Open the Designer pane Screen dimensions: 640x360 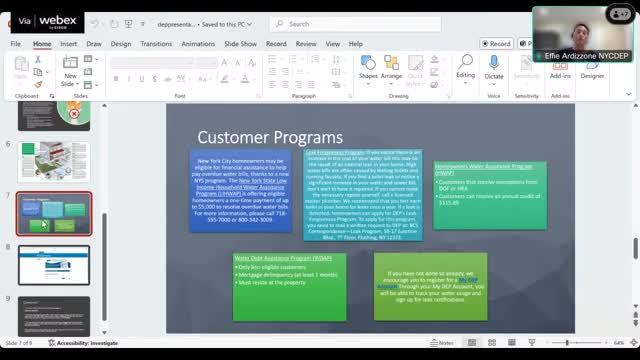pos(592,70)
